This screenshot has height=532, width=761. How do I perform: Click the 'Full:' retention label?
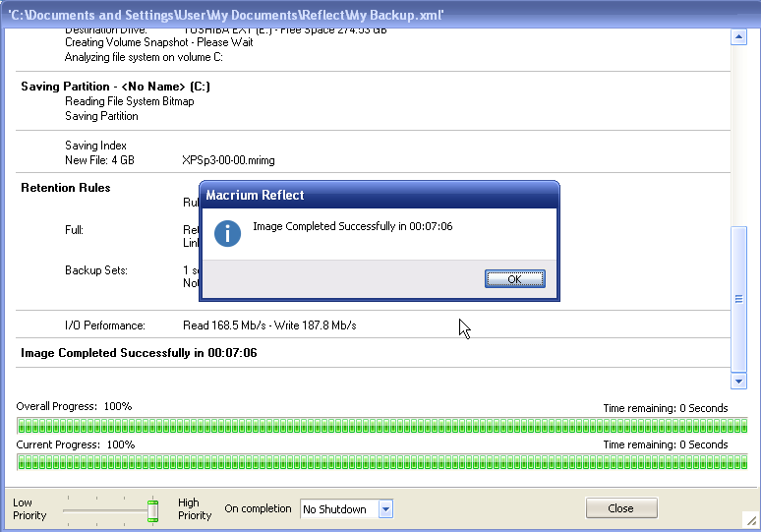coord(75,230)
